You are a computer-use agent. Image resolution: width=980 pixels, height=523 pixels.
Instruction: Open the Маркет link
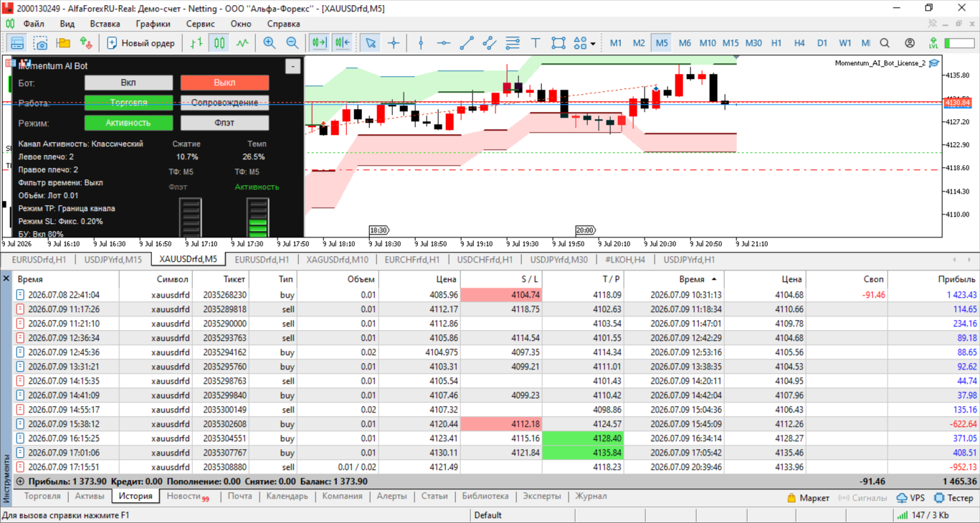808,498
